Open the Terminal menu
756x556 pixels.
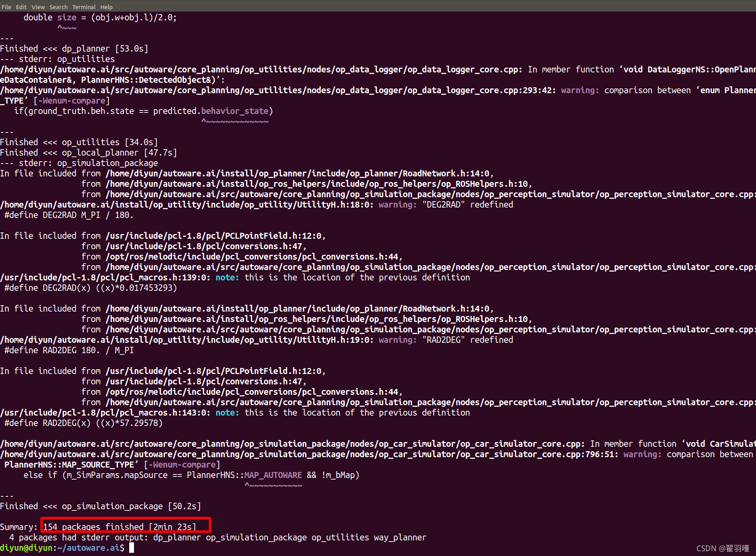(84, 7)
